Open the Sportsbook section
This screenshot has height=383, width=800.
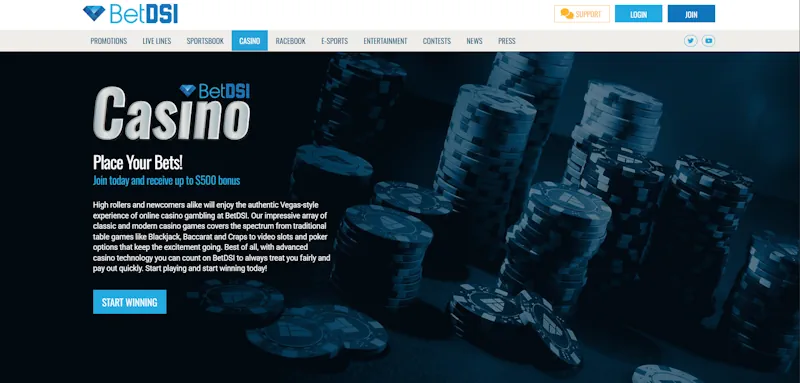click(x=205, y=41)
